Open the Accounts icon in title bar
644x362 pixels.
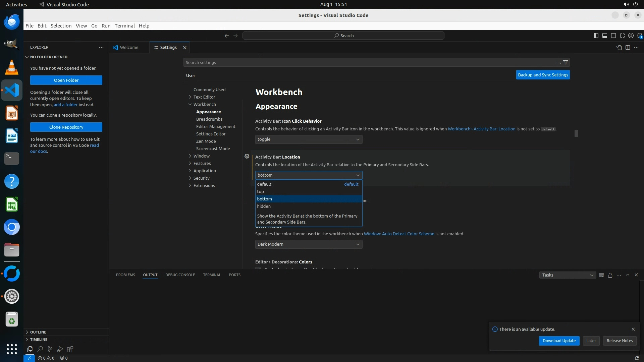point(631,36)
